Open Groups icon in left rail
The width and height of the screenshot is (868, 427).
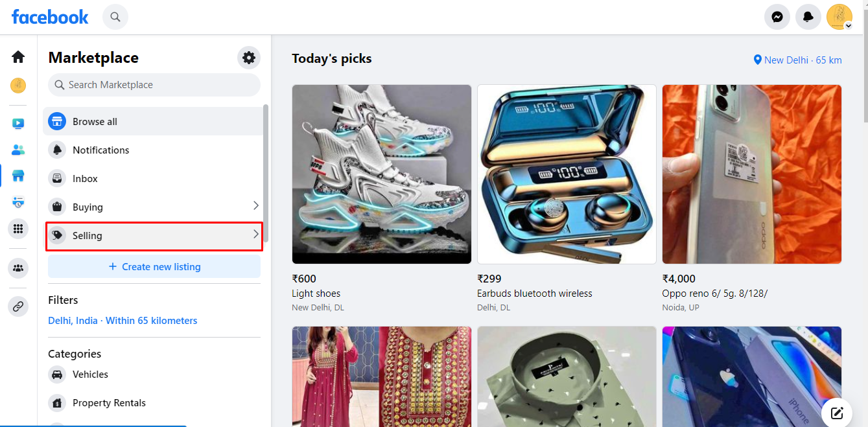pos(18,268)
